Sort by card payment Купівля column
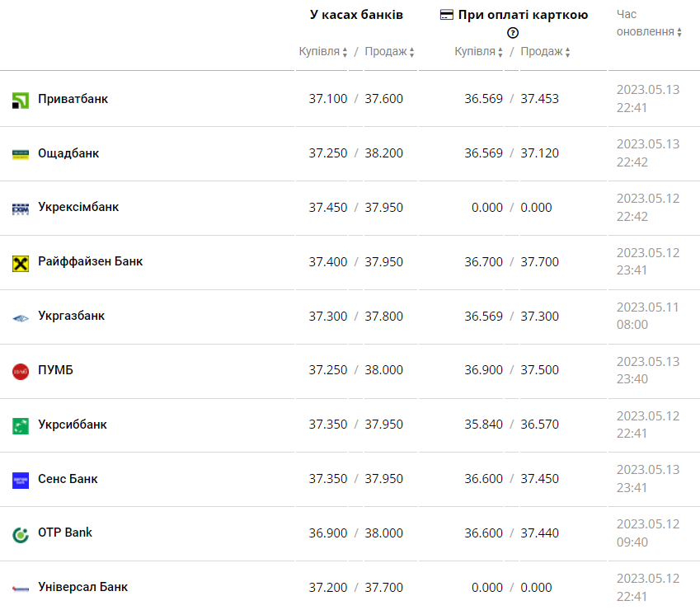Image resolution: width=700 pixels, height=610 pixels. pos(478,51)
